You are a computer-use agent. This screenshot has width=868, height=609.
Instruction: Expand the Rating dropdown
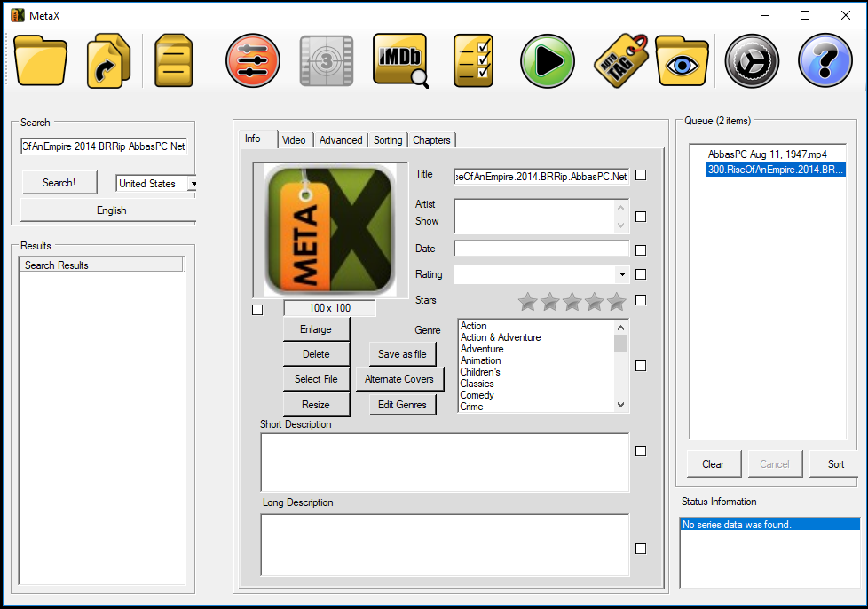622,274
